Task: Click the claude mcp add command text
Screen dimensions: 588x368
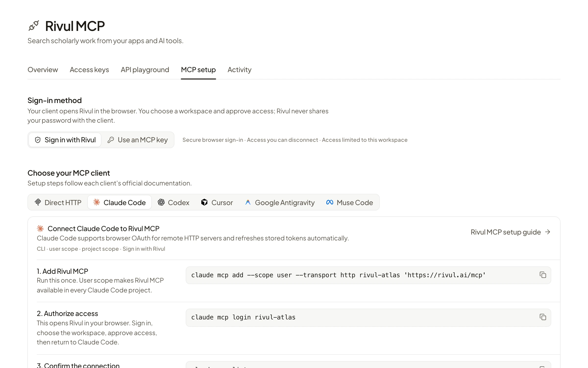Action: 338,275
